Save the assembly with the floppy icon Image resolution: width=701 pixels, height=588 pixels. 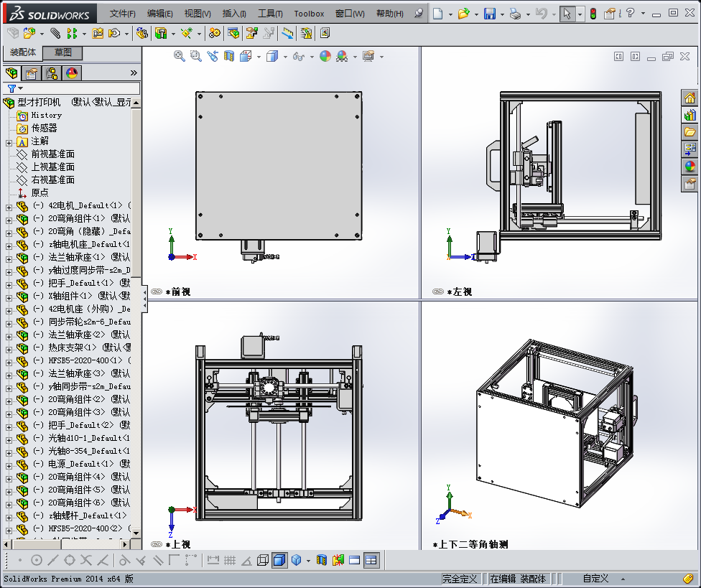click(490, 14)
